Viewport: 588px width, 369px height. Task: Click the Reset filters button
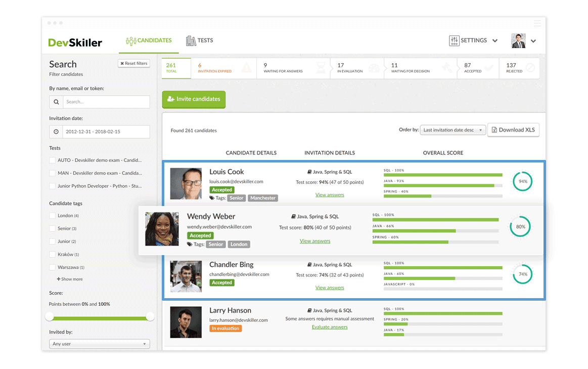[x=134, y=63]
